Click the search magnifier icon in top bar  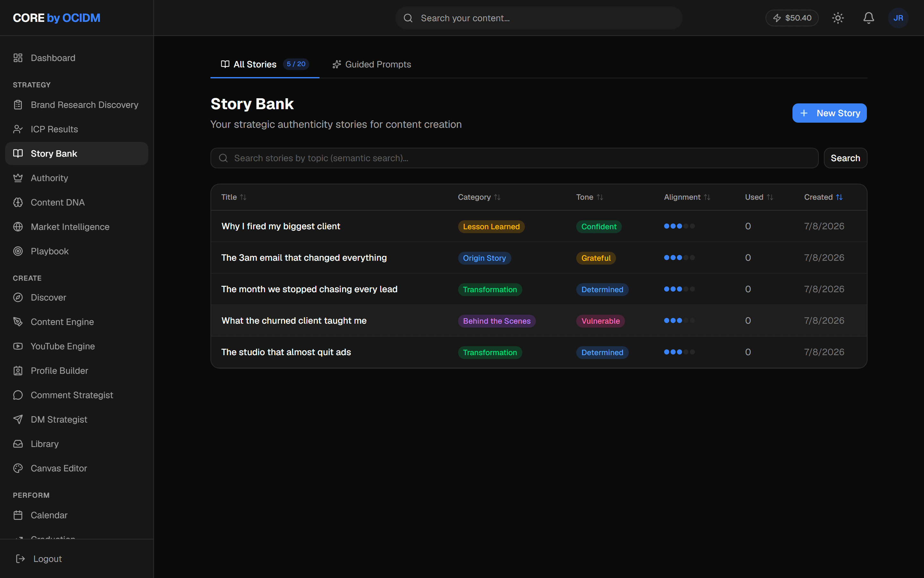(408, 18)
